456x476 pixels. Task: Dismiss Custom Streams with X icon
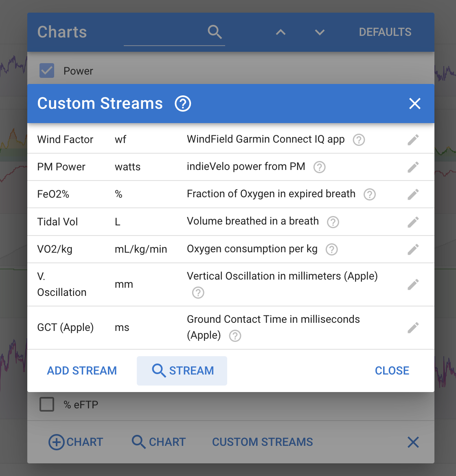[x=414, y=104]
